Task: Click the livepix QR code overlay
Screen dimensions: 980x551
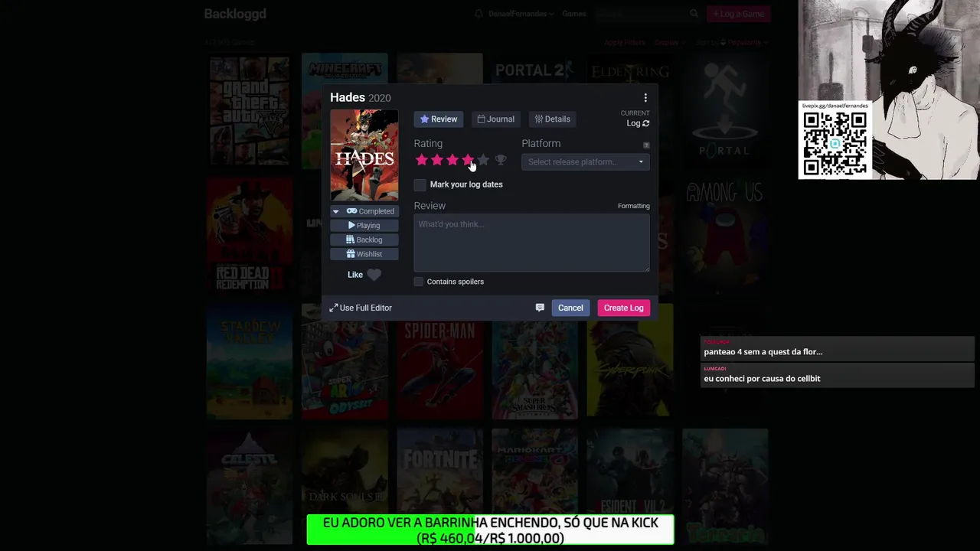Action: point(835,143)
